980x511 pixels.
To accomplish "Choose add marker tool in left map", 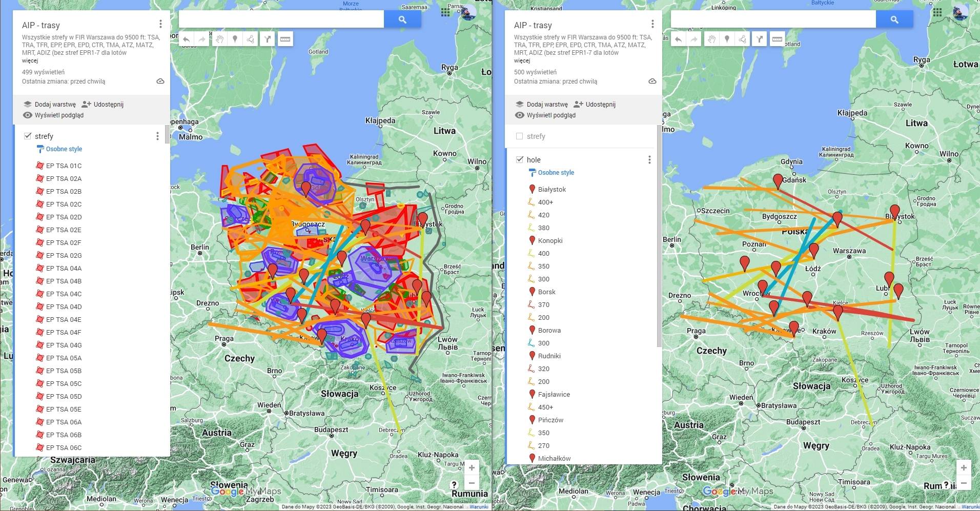I will 235,39.
